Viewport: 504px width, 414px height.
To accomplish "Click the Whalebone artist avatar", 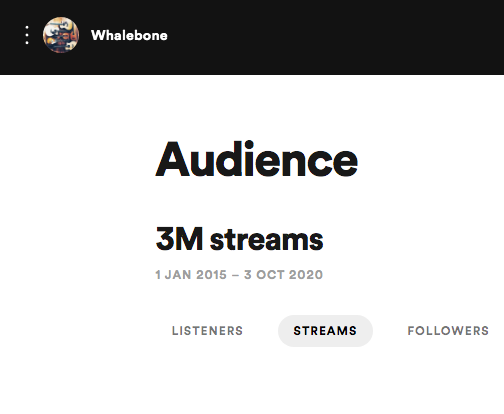I will [x=61, y=35].
